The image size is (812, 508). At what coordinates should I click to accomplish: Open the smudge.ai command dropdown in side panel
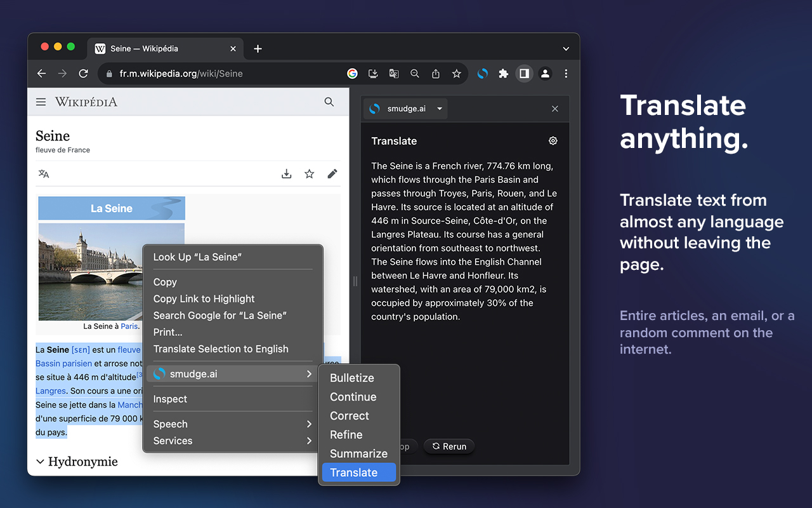point(405,108)
